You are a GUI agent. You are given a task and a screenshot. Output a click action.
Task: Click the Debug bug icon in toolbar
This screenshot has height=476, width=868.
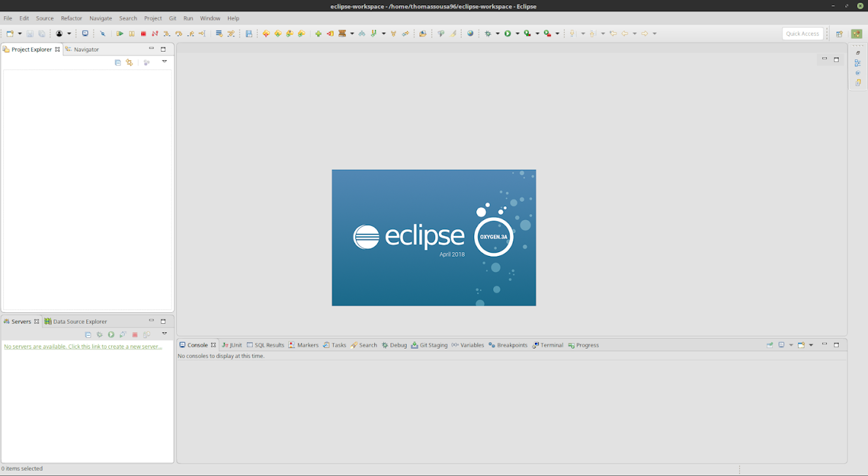488,33
